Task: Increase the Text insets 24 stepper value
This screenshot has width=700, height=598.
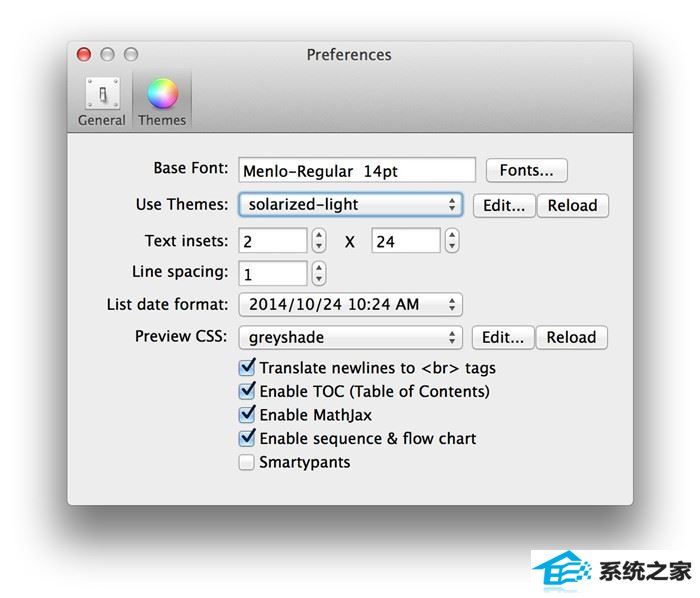Action: tap(452, 235)
